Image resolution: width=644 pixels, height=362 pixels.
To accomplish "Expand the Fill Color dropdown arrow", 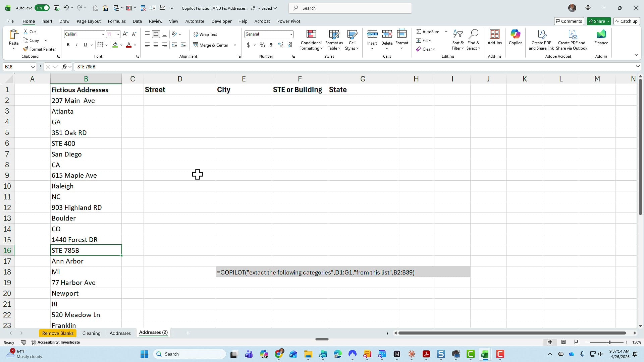I will coord(121,45).
